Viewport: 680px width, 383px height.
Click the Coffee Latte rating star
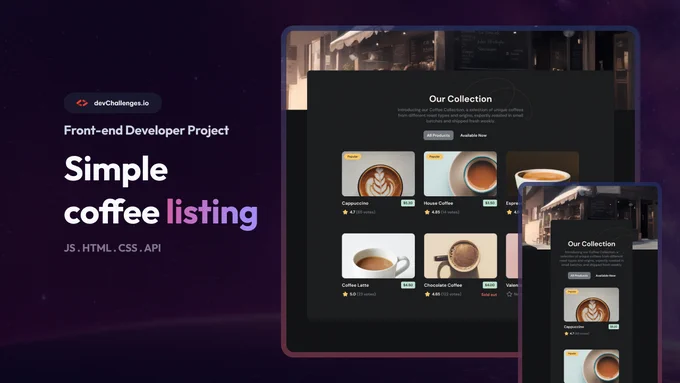(345, 294)
